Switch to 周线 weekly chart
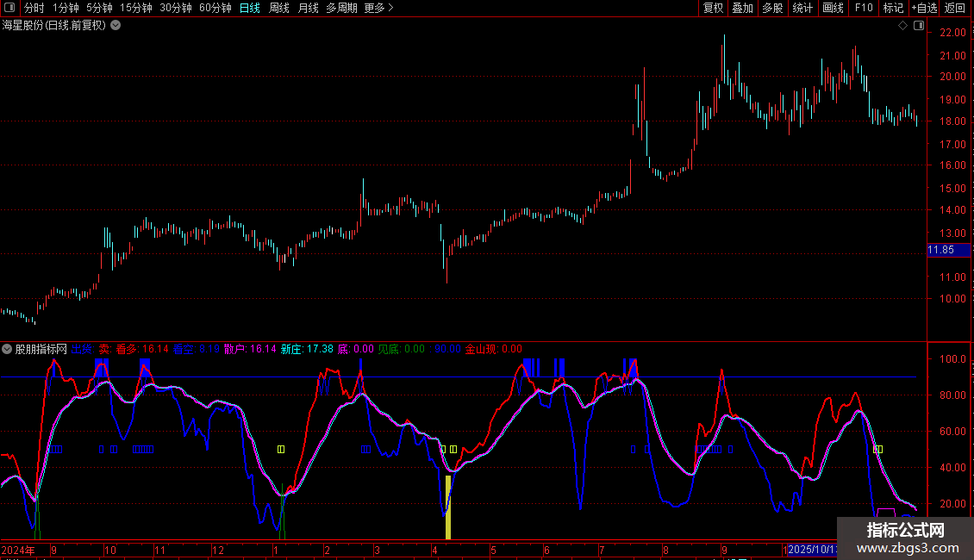Screen dimensions: 974x560 pos(279,8)
